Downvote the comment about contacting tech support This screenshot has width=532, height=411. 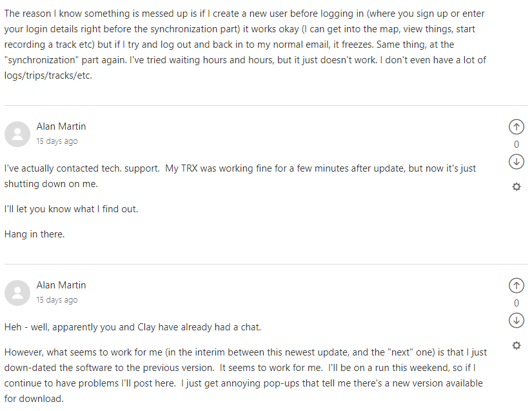click(516, 161)
